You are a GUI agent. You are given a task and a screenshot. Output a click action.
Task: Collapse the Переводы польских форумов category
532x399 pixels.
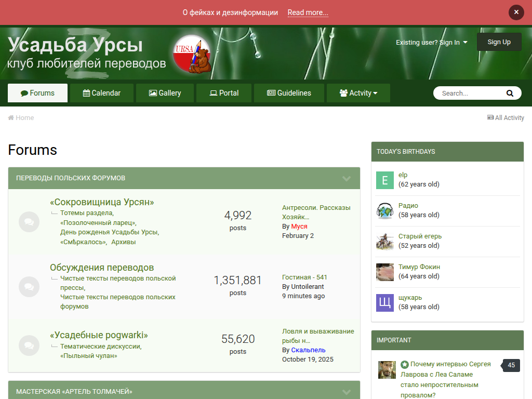[x=347, y=178]
